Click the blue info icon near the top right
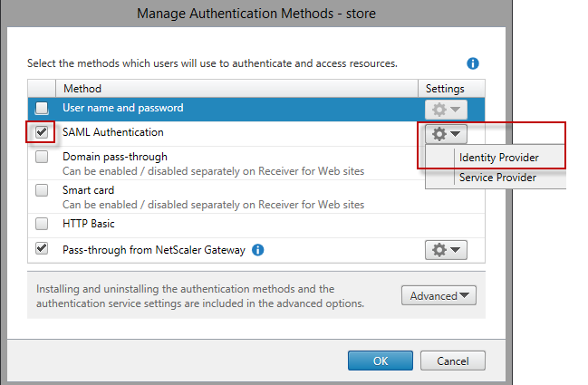 coord(472,63)
